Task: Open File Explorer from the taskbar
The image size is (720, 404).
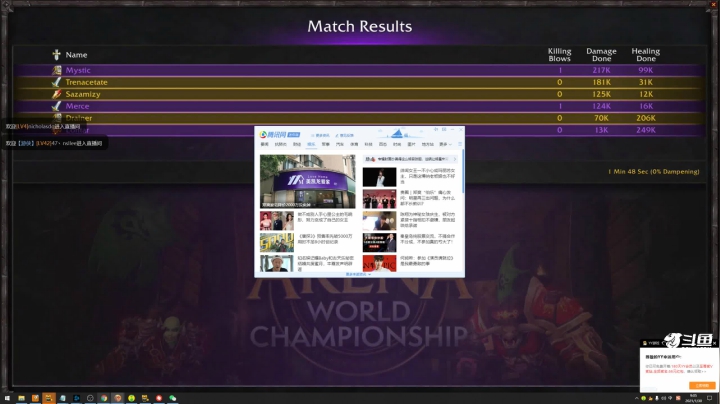Action: click(x=22, y=398)
